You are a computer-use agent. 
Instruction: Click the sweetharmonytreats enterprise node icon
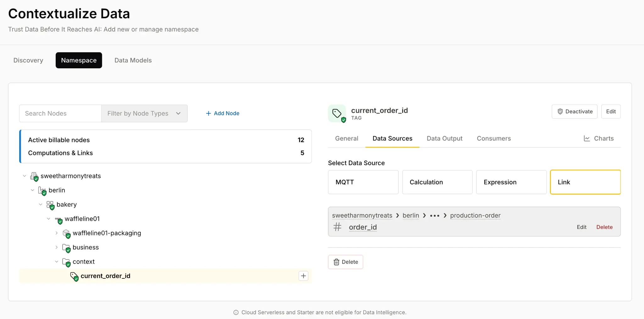(34, 176)
